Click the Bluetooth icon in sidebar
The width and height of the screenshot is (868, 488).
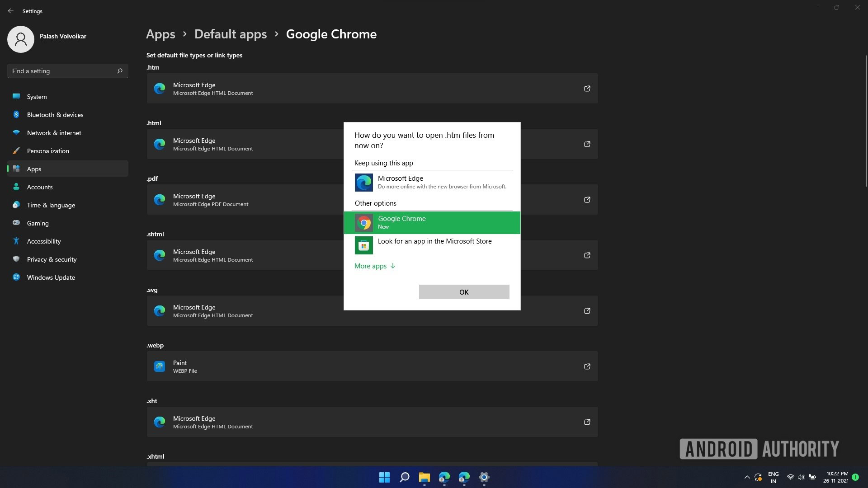(16, 114)
